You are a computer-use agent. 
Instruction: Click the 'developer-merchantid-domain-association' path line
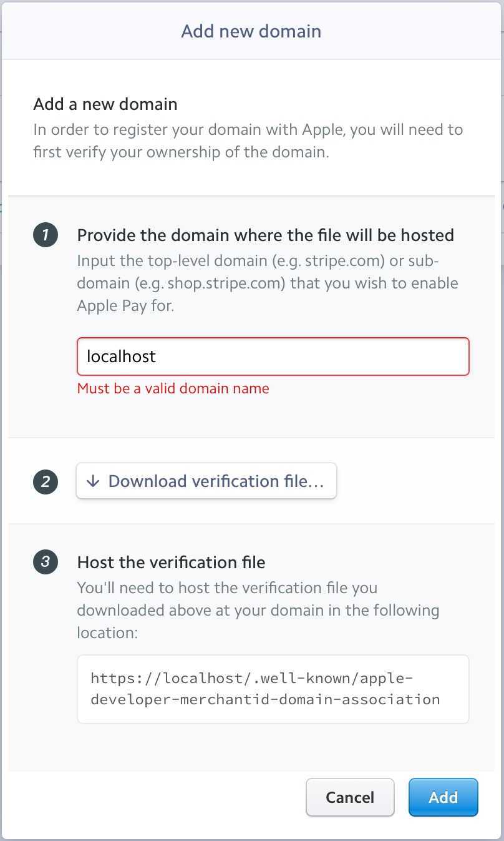tap(265, 699)
